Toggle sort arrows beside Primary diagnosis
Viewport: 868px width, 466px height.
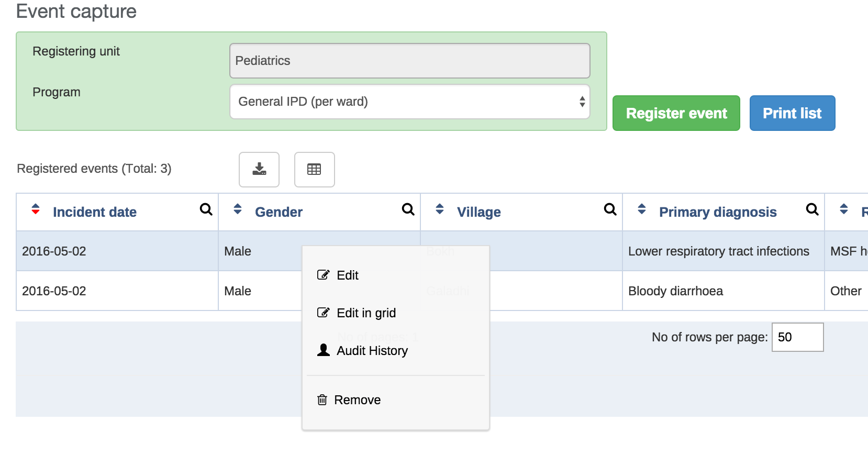(642, 209)
